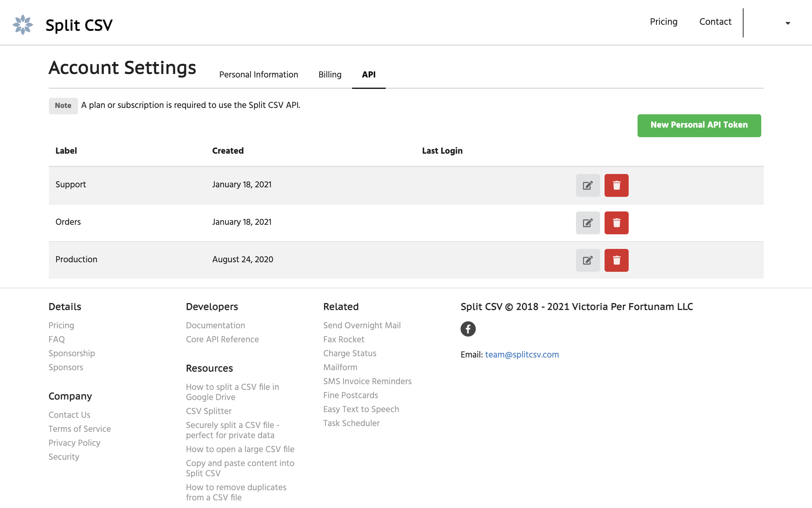Click the August 24, 2020 date

click(x=243, y=259)
